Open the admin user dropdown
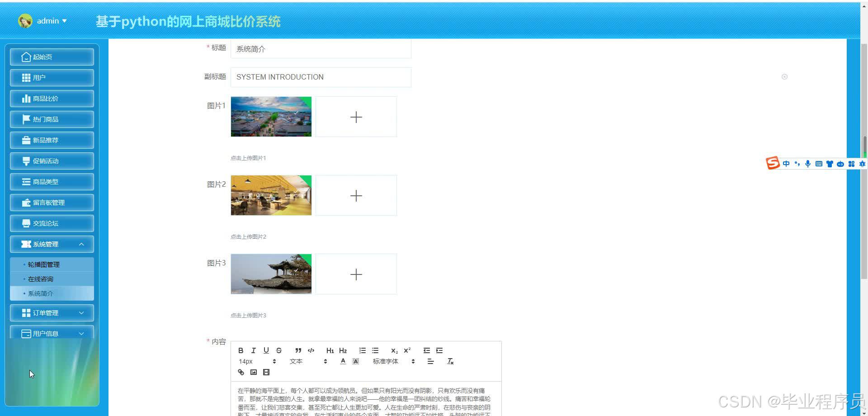Screen dimensions: 868x416 pos(52,21)
